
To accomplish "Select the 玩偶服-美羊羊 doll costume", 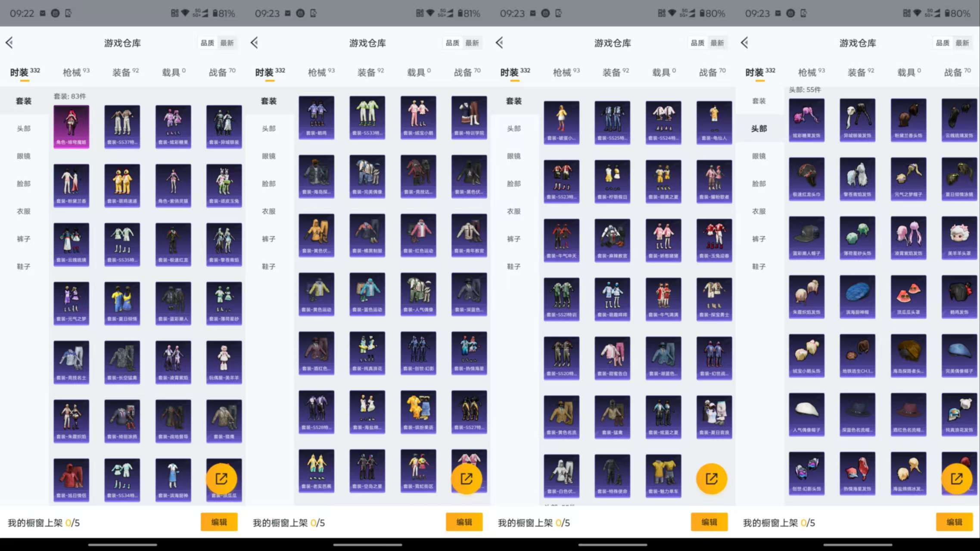I will pyautogui.click(x=224, y=362).
